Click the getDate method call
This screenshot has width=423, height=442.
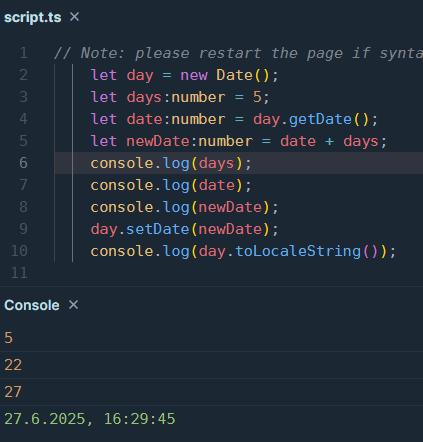click(x=320, y=119)
